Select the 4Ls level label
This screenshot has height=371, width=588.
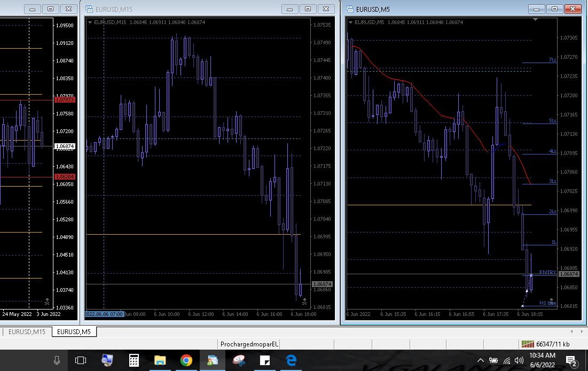point(552,151)
